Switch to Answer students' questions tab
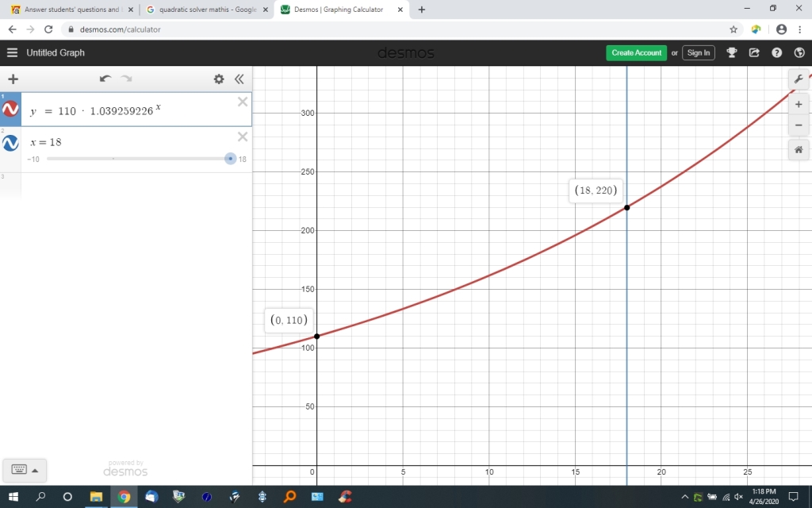The height and width of the screenshot is (508, 812). click(x=71, y=10)
